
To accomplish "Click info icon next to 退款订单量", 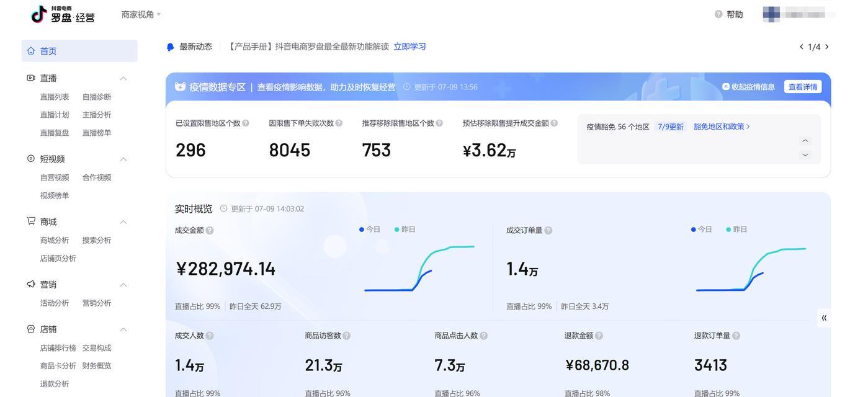I will pyautogui.click(x=736, y=336).
